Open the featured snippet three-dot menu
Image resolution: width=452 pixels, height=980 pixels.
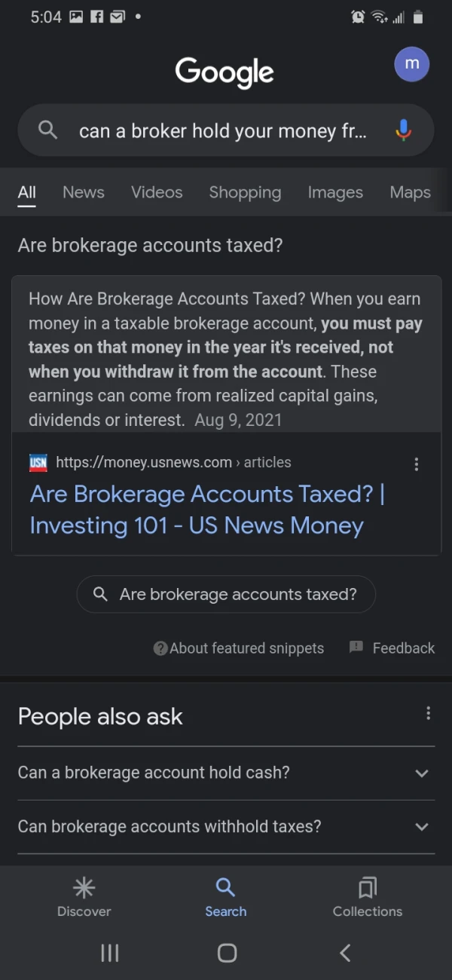pyautogui.click(x=417, y=464)
